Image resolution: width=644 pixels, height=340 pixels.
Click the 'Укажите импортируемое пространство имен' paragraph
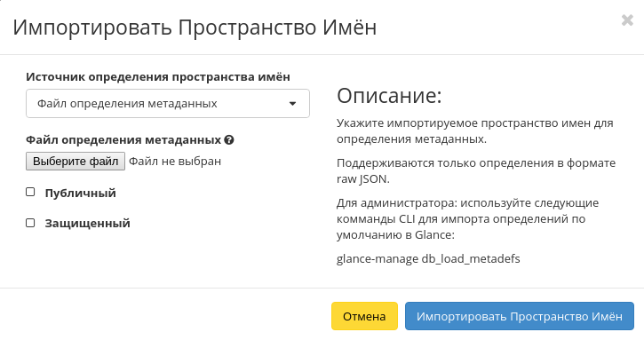(x=475, y=131)
